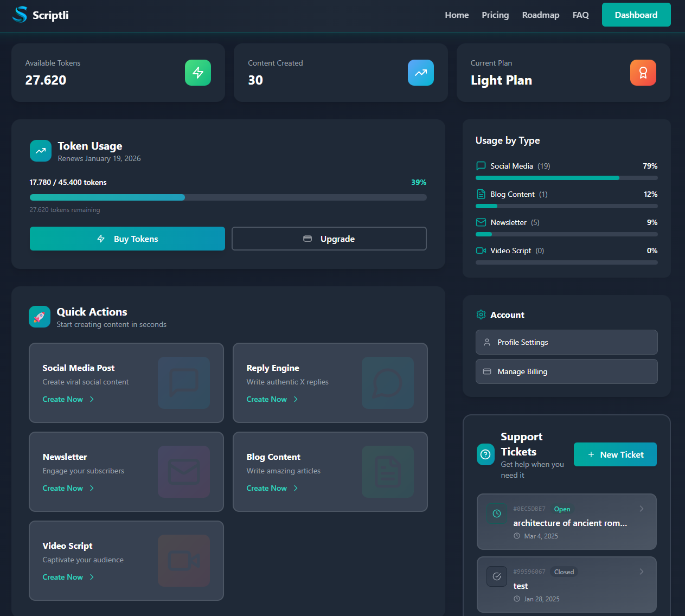Expand the test ticket chevron
The height and width of the screenshot is (616, 685).
click(642, 572)
